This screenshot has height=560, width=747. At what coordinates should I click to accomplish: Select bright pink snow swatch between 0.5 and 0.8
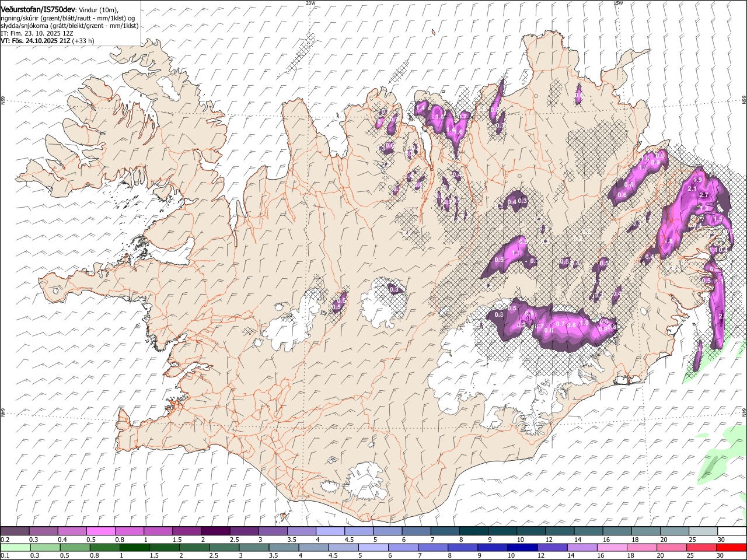click(x=100, y=531)
